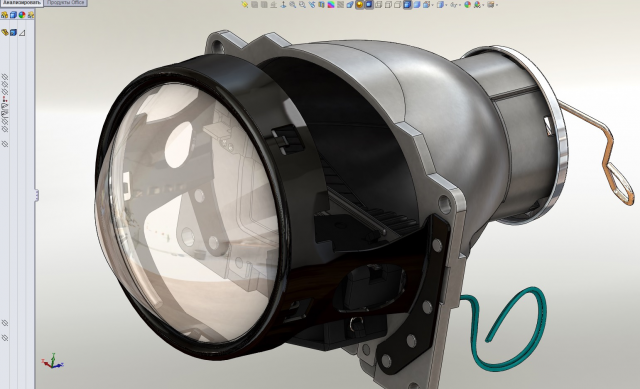Select first hidden plane icon in feature tree
640x389 pixels.
5,77
